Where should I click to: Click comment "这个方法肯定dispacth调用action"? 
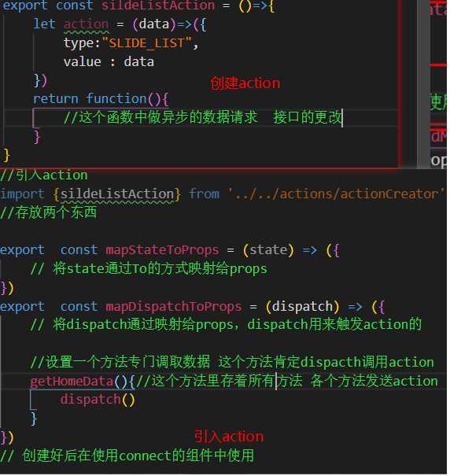[x=326, y=363]
